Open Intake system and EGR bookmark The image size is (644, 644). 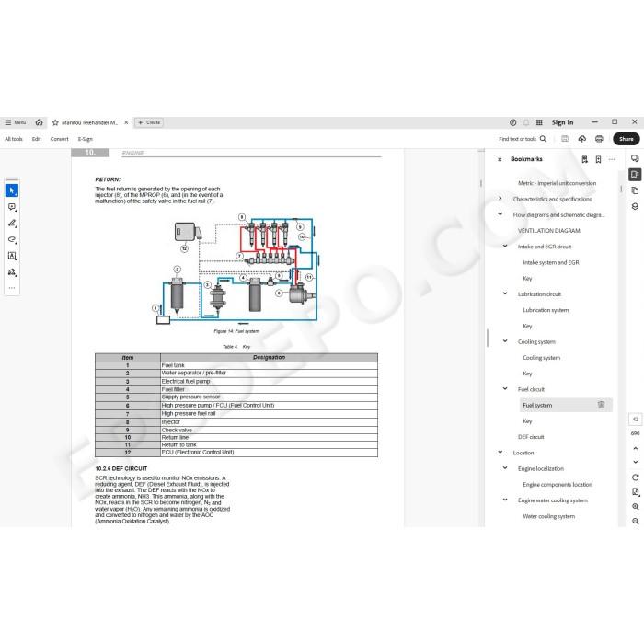(551, 262)
